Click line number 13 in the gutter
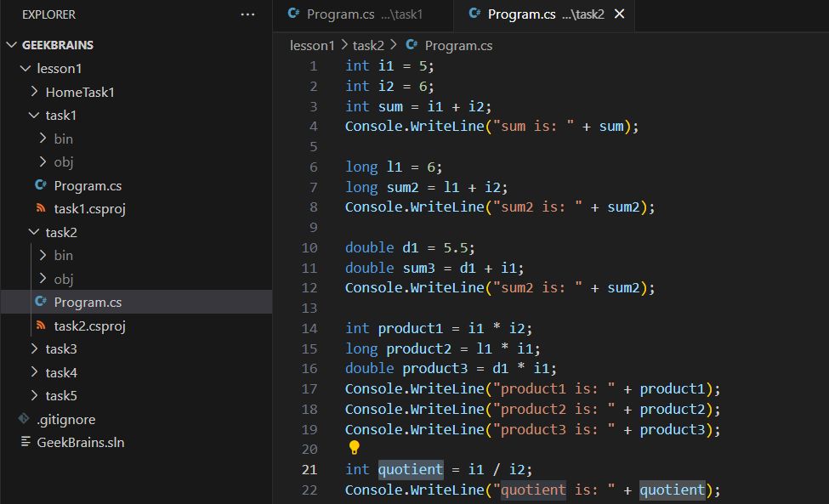Viewport: 829px width, 504px height. pyautogui.click(x=309, y=308)
